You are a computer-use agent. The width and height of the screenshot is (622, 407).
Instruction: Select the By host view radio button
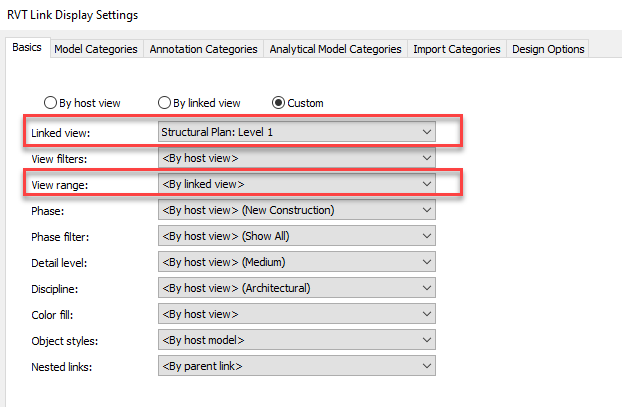click(x=49, y=103)
